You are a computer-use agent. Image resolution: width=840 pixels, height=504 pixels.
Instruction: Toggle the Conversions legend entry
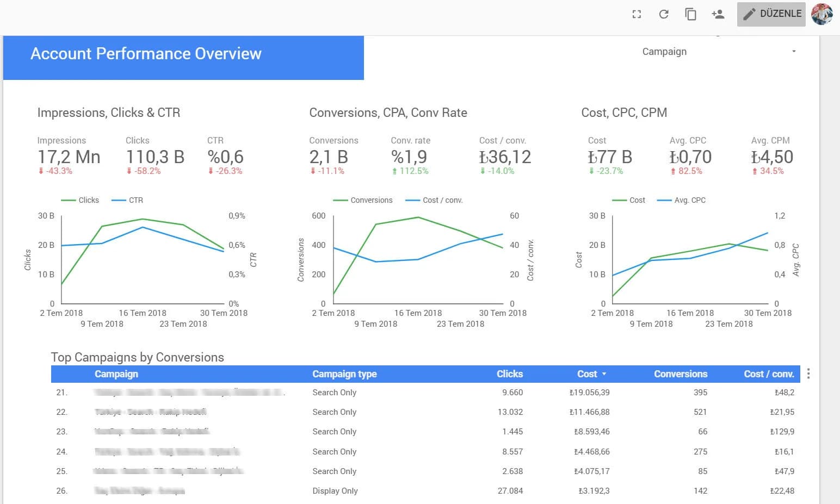pos(363,200)
